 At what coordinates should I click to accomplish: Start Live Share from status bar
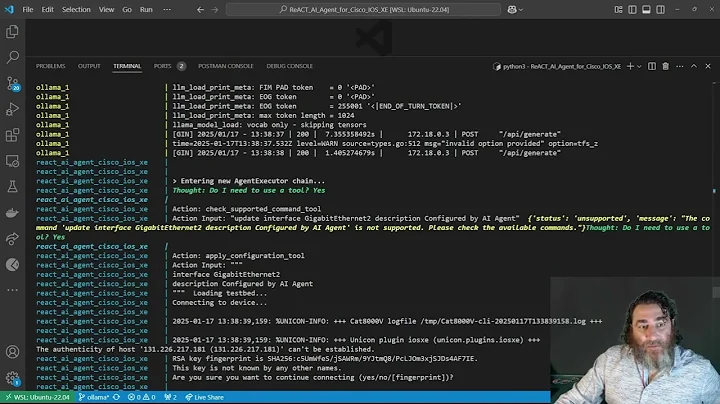coord(204,397)
